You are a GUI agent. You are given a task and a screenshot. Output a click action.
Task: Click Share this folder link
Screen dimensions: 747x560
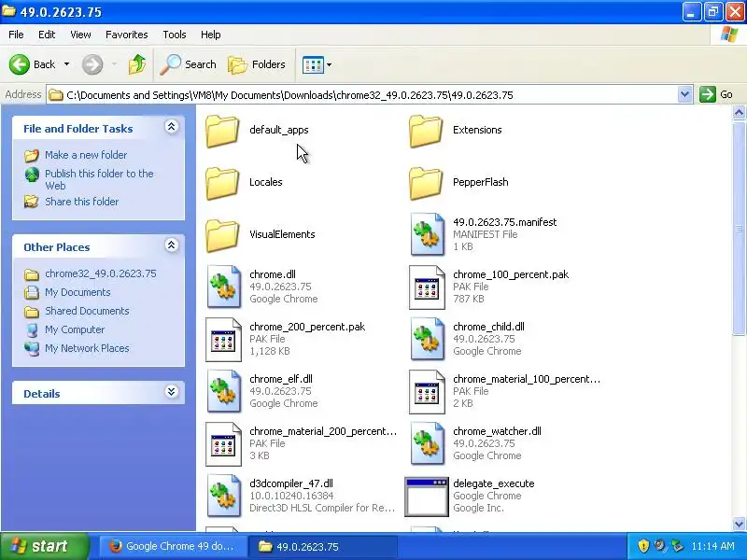[x=82, y=202]
